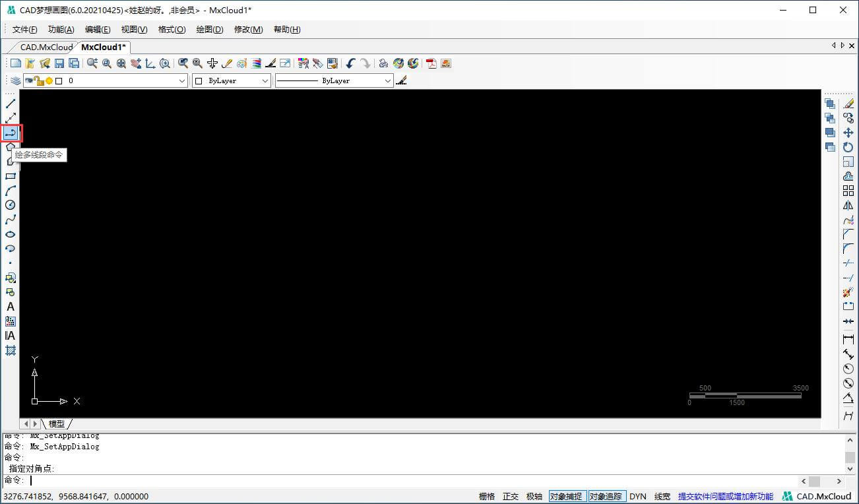Select the Fillet tool in right toolbar
The width and height of the screenshot is (859, 504).
coord(848,249)
